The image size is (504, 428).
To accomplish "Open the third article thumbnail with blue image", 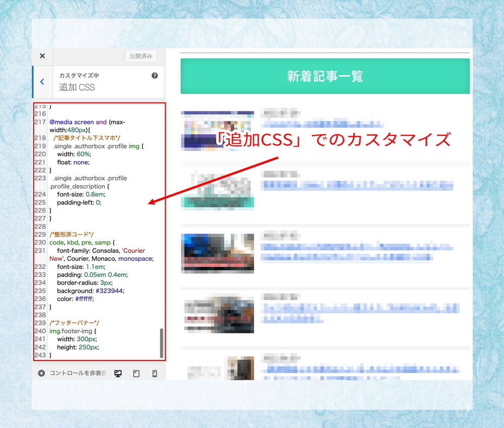I will point(218,253).
